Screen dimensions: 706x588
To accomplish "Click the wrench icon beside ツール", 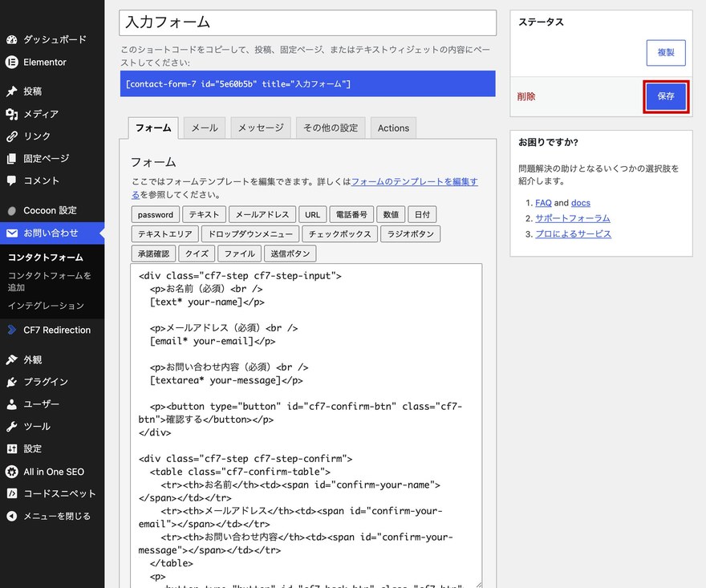I will pos(12,427).
